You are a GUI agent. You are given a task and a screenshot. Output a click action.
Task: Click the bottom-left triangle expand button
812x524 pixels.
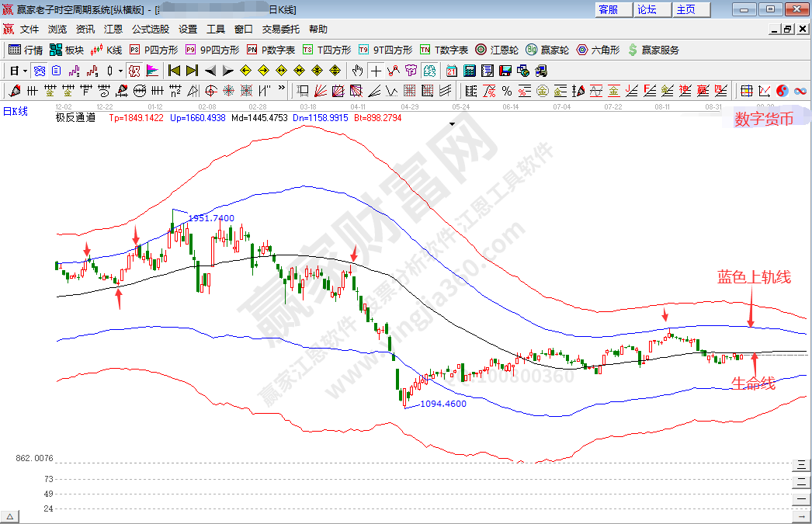point(10,516)
